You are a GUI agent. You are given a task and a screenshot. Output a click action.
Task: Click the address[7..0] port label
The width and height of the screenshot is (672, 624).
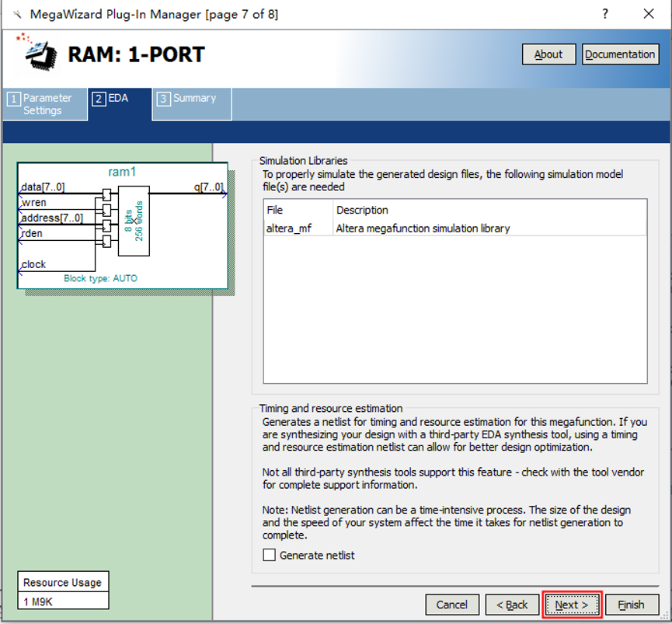(52, 218)
